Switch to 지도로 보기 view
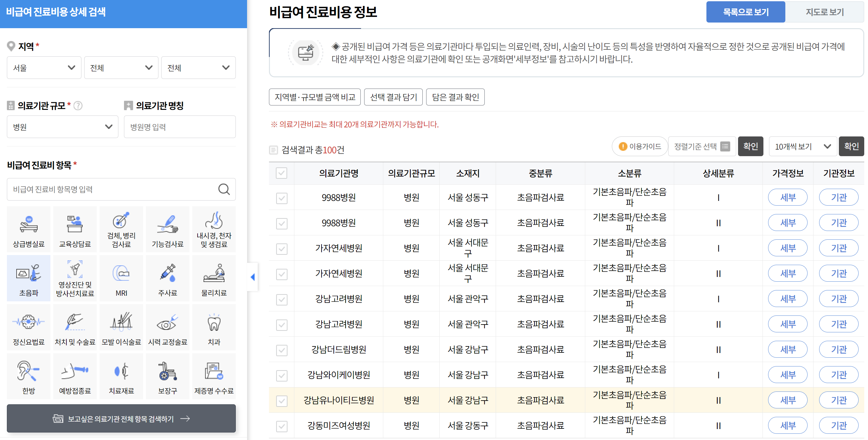This screenshot has height=440, width=868. tap(825, 12)
